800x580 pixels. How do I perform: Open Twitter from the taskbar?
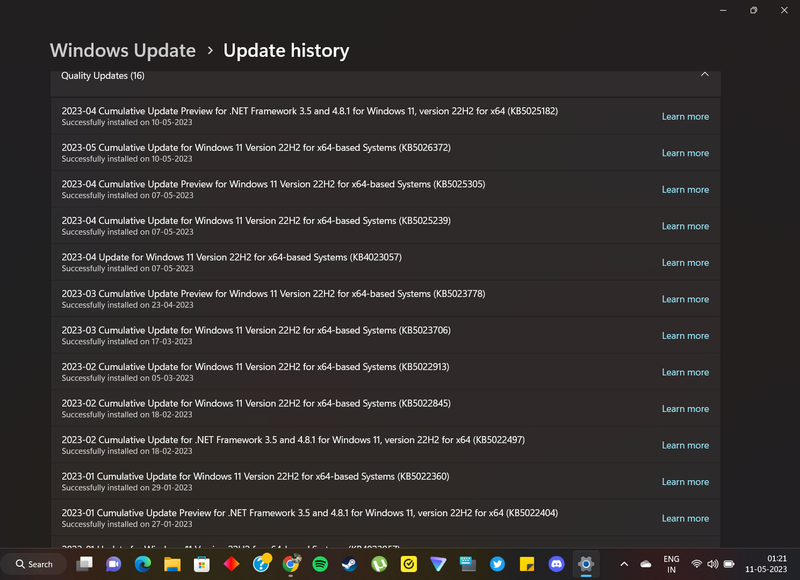(497, 564)
